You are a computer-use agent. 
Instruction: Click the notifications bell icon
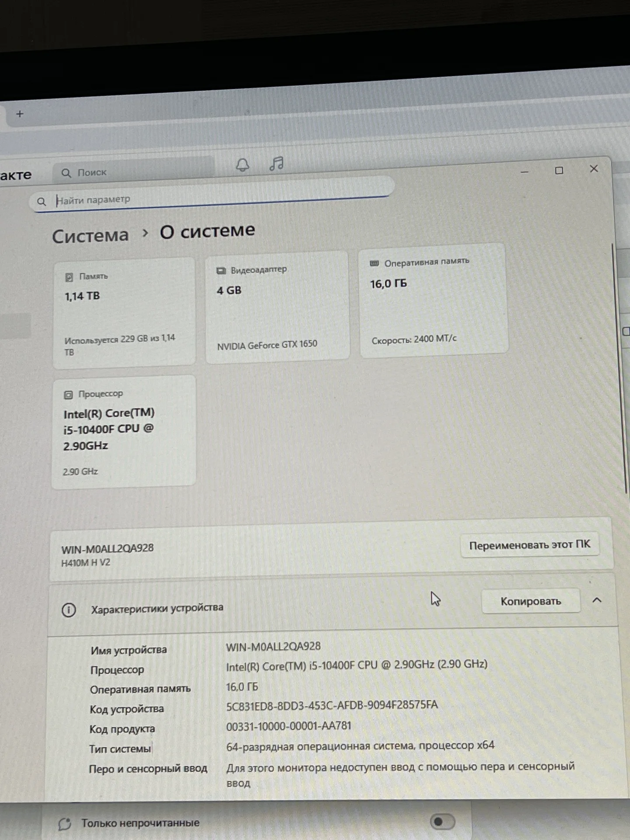(243, 165)
